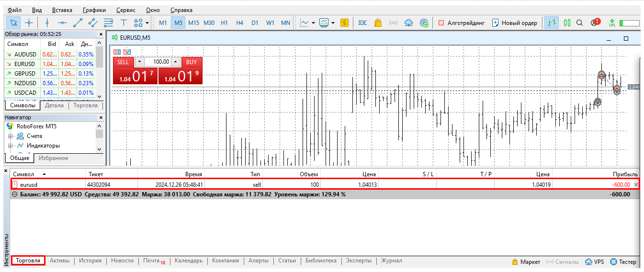Switch to the Журнал tab

click(392, 261)
